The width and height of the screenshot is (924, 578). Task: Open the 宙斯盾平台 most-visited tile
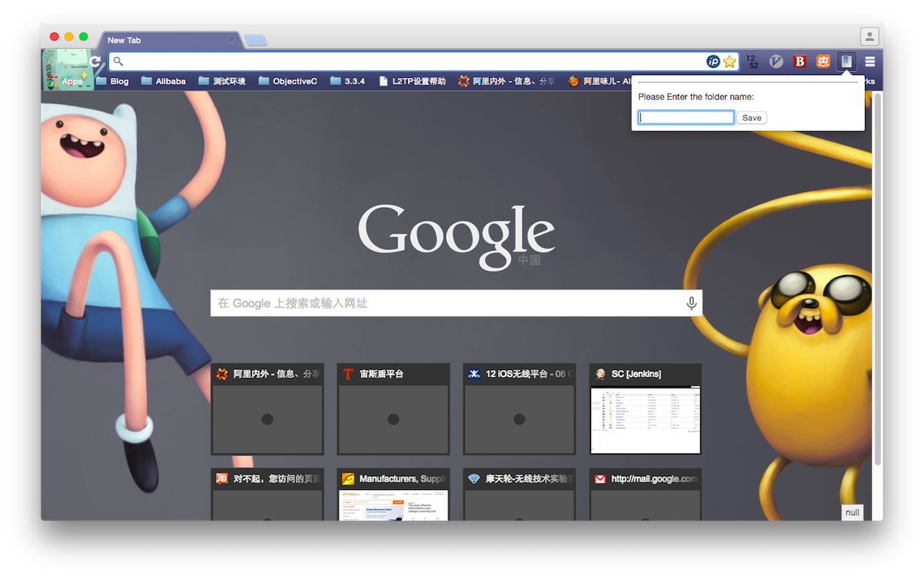(393, 409)
